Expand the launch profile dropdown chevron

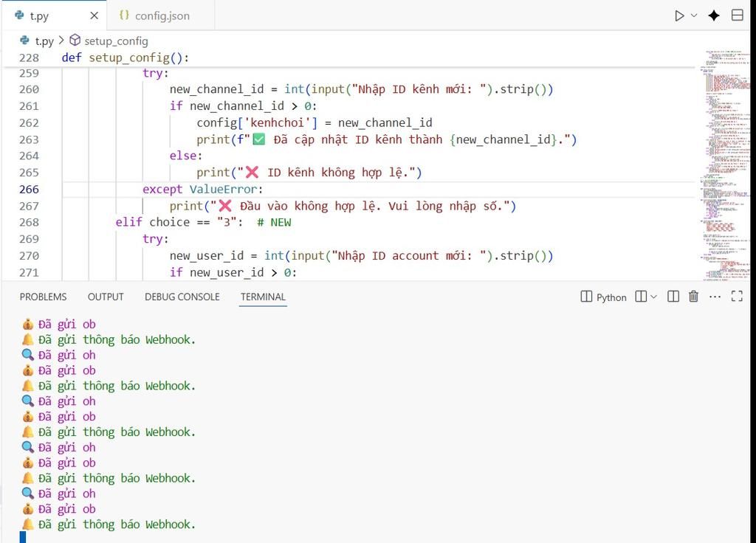pyautogui.click(x=653, y=297)
